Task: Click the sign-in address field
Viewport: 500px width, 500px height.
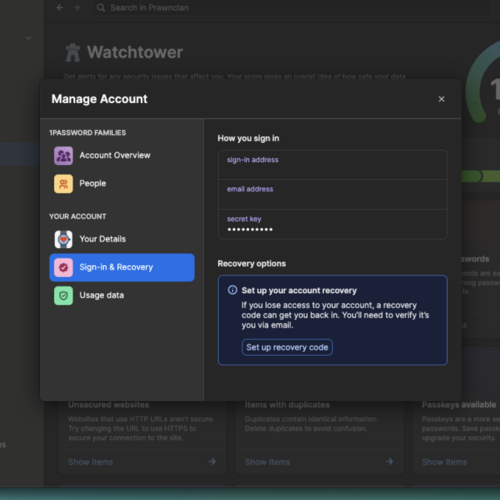Action: coord(332,165)
